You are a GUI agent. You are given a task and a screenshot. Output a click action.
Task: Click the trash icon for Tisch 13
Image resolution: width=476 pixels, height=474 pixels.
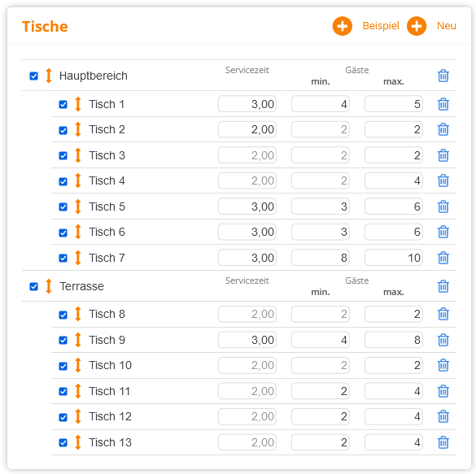coord(443,442)
